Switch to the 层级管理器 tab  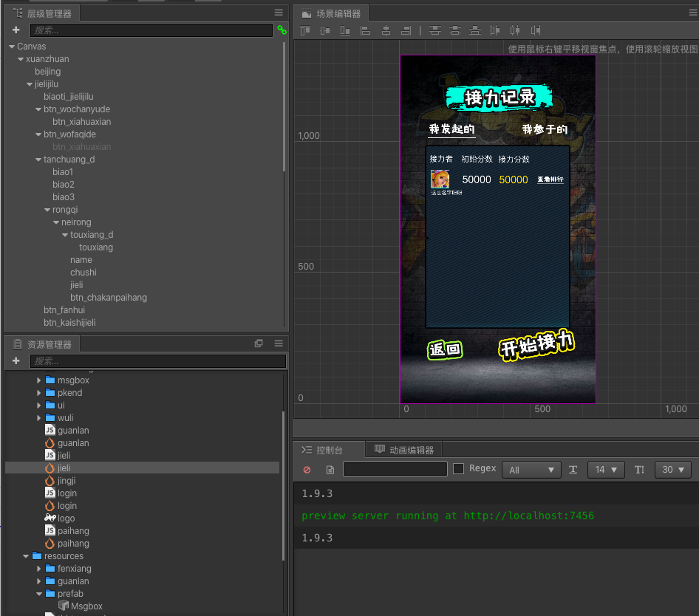pos(43,13)
